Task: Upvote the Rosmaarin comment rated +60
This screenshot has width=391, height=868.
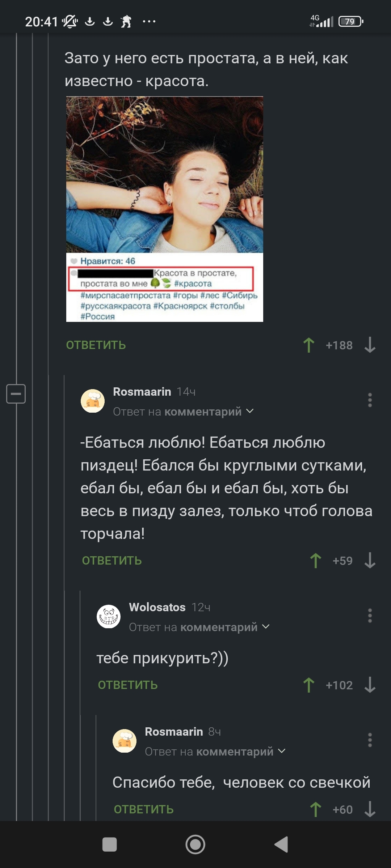Action: coord(315,809)
